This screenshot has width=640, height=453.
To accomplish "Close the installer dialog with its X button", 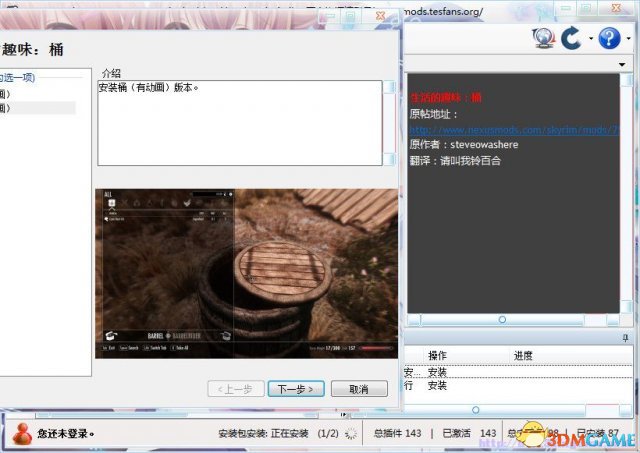I will coord(380,16).
